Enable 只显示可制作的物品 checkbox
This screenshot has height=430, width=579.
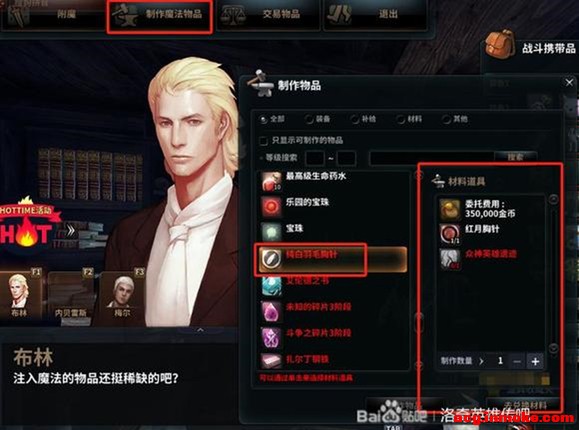pyautogui.click(x=263, y=141)
